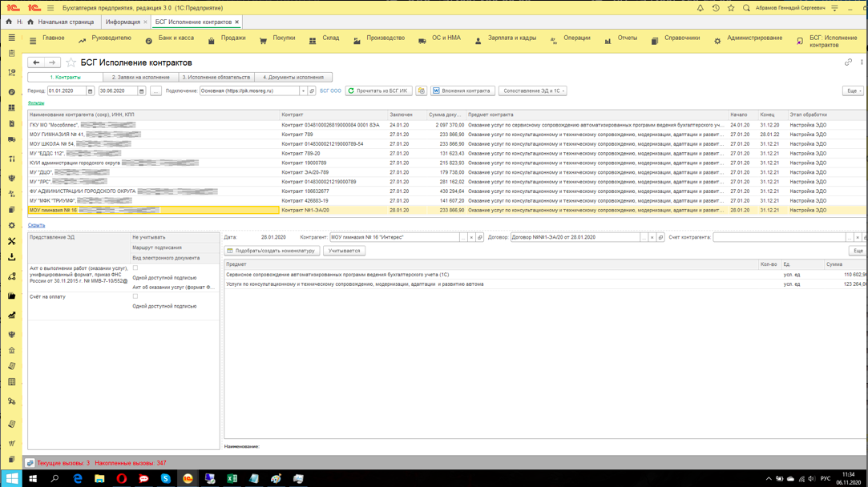
Task: Open notifications bell icon
Action: coord(700,8)
